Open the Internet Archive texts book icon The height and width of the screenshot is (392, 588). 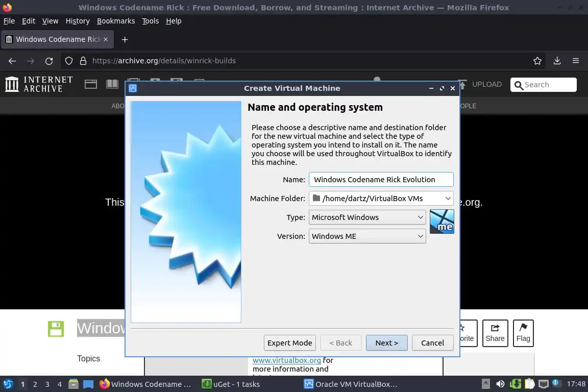pyautogui.click(x=112, y=84)
